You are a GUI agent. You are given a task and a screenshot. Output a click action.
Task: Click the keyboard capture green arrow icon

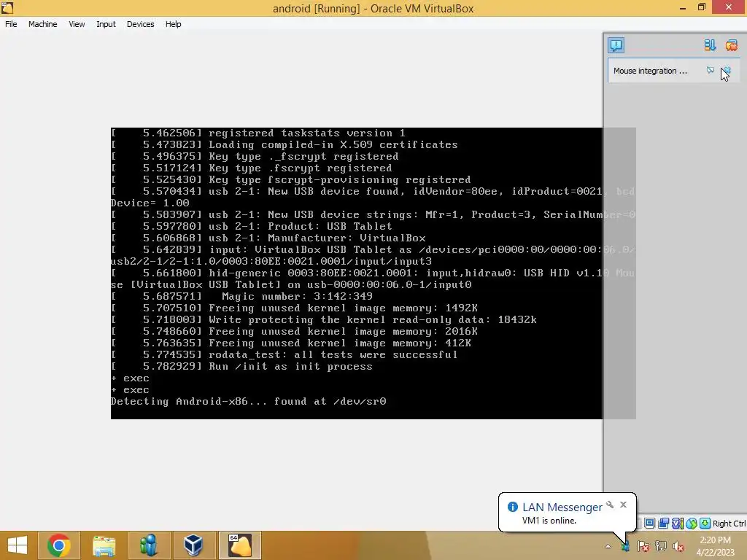705,524
